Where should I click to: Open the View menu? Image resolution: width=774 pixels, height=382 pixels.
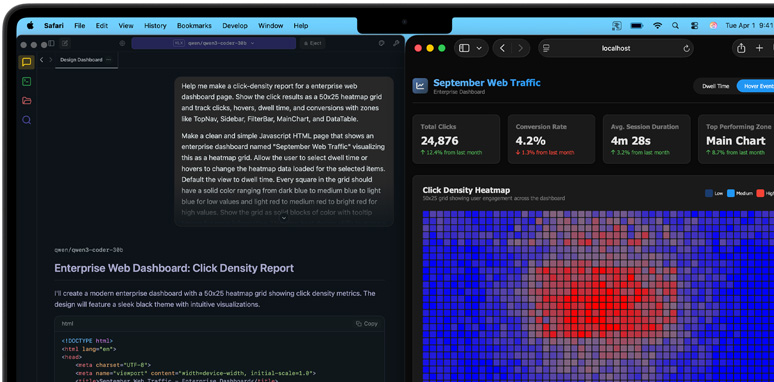(126, 26)
